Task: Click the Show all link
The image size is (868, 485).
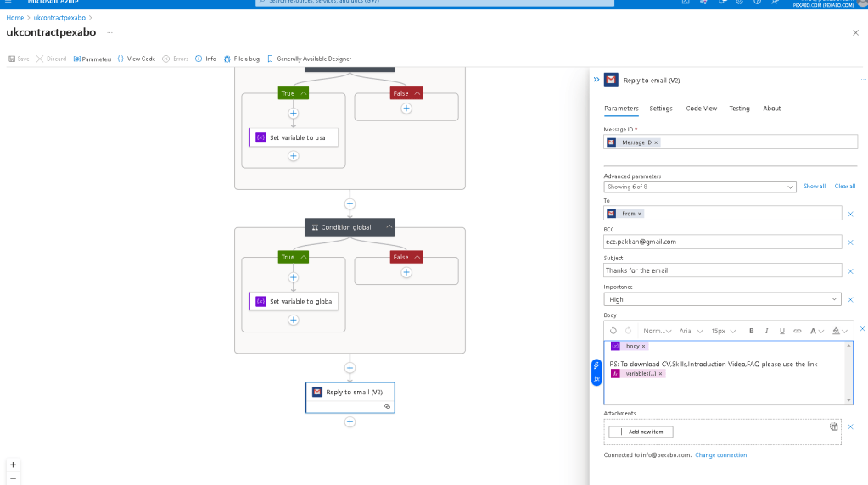Action: click(x=815, y=187)
